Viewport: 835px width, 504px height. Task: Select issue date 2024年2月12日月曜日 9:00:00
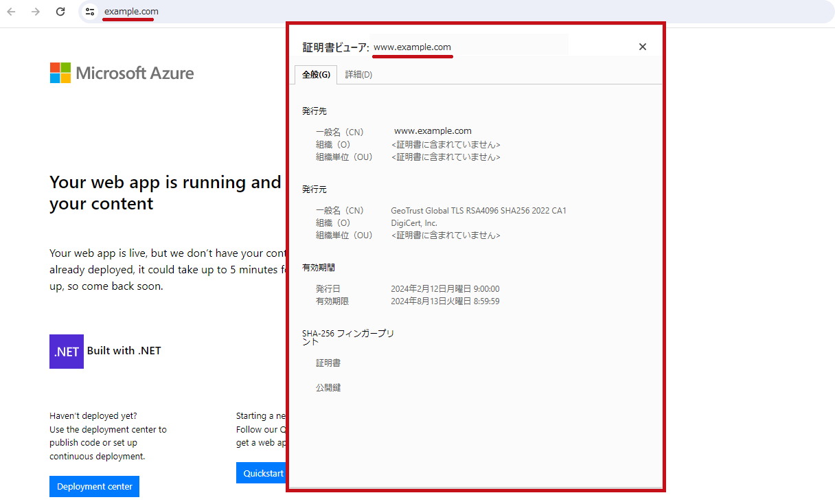pyautogui.click(x=445, y=289)
